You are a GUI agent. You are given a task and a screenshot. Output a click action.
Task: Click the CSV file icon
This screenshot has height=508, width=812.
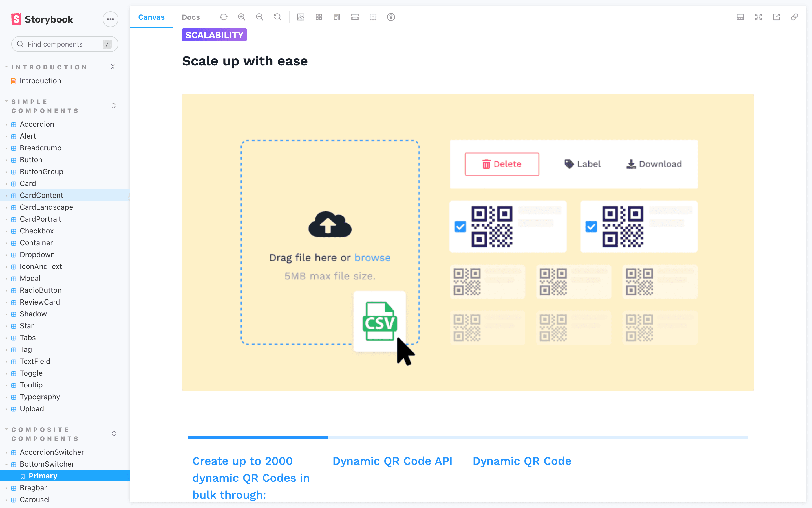click(380, 321)
